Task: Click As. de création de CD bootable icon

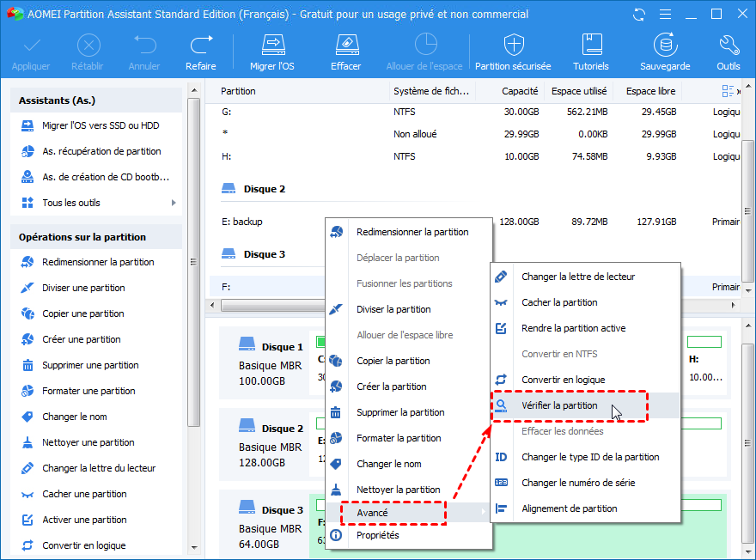Action: click(x=27, y=177)
